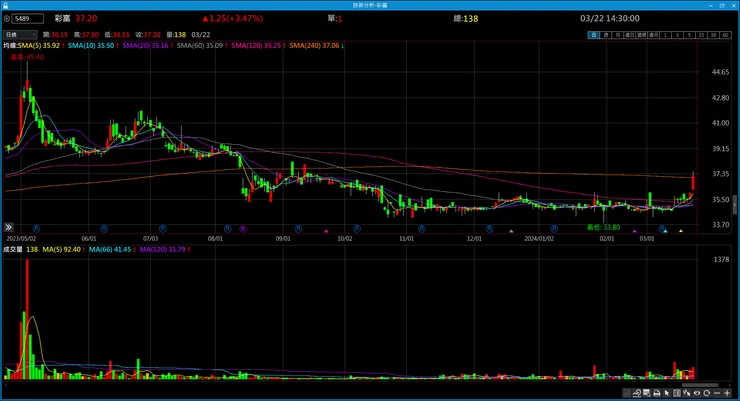
Task: Click the 1378 volume axis label
Action: 721,259
